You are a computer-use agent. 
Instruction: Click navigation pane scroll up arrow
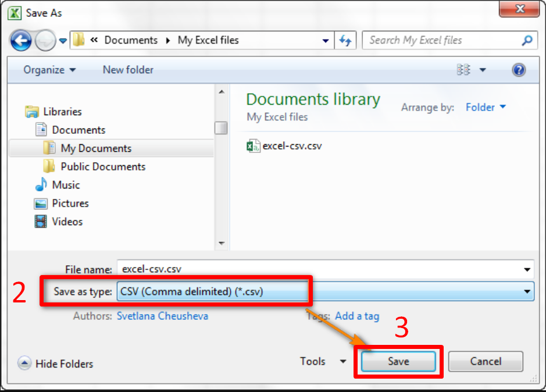coord(222,92)
